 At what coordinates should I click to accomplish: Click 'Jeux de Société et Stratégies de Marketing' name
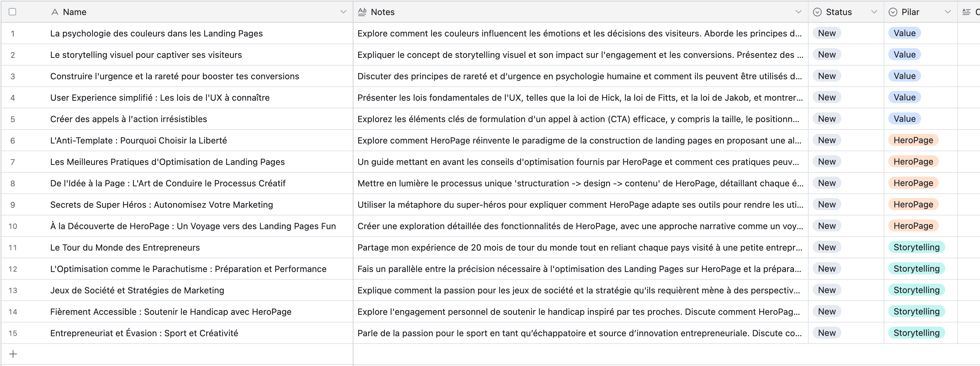(137, 290)
